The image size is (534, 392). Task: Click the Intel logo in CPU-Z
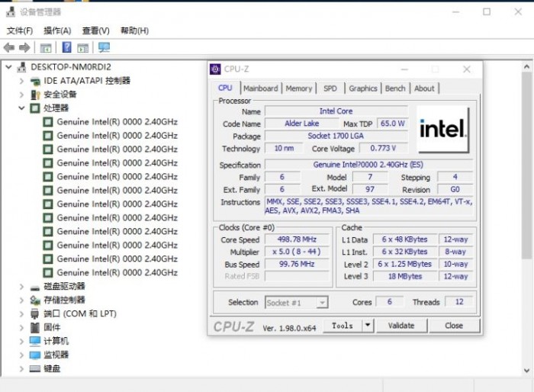pyautogui.click(x=442, y=128)
